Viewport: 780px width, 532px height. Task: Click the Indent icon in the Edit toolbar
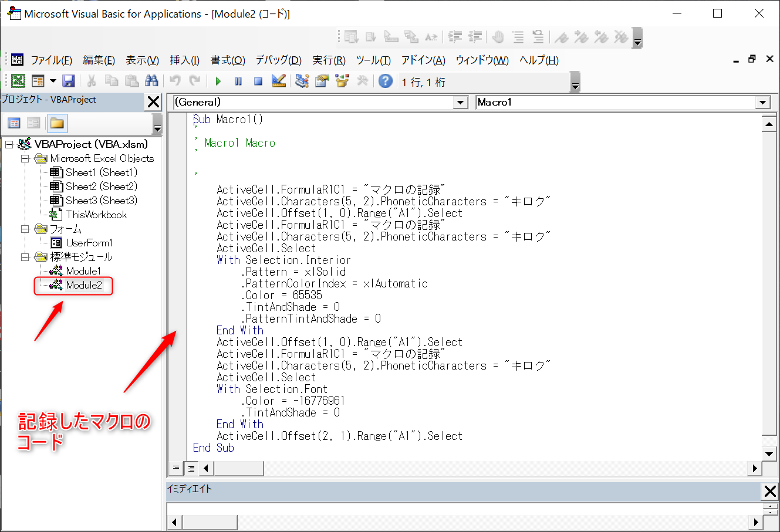click(x=455, y=37)
